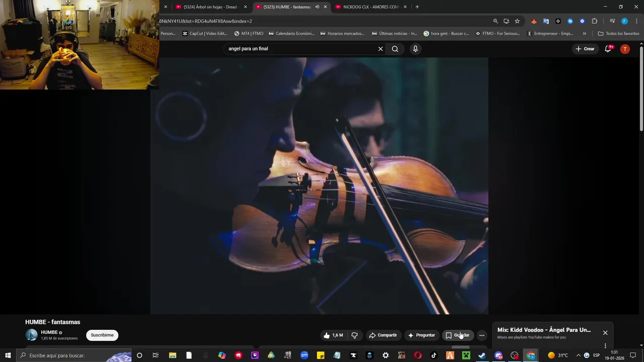
Task: Clear the YouTube search box text
Action: tap(380, 49)
